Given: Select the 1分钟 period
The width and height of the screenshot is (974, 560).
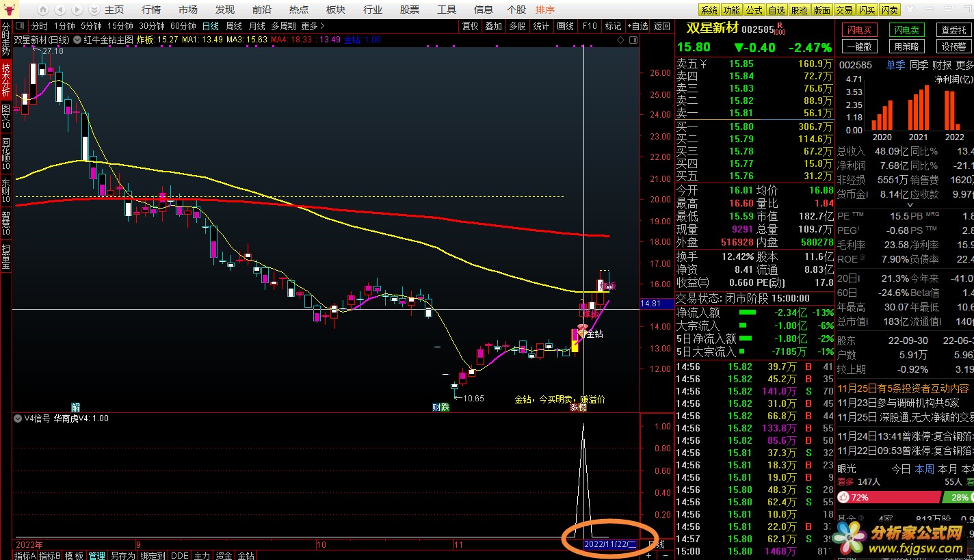Looking at the screenshot, I should [65, 26].
